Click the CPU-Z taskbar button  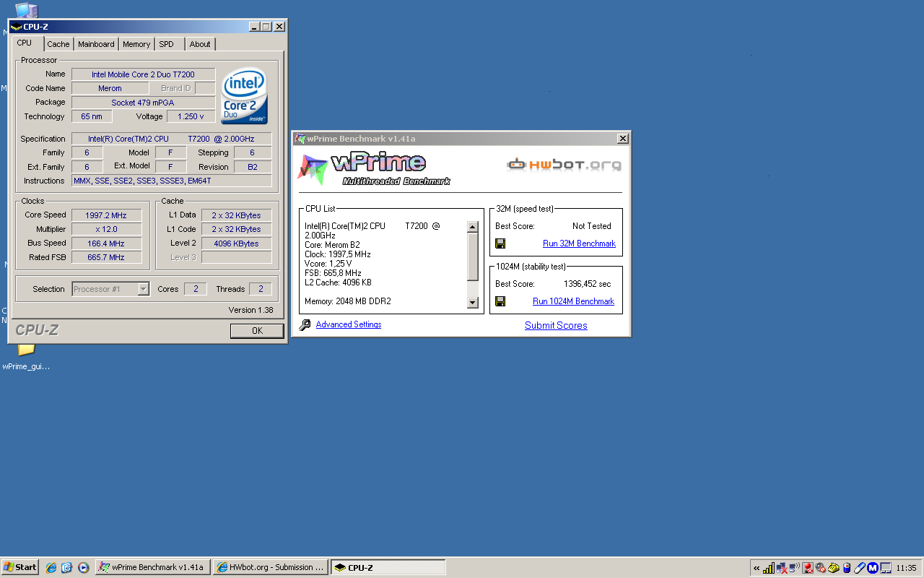click(x=388, y=567)
